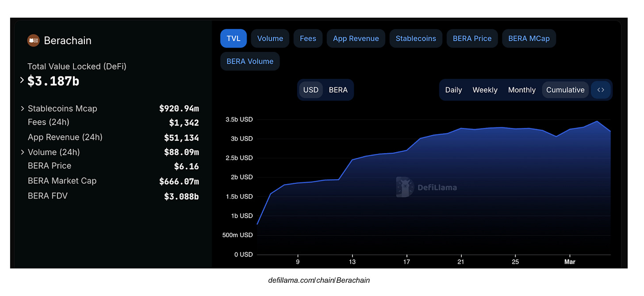Choose the Monthly interval

click(521, 90)
